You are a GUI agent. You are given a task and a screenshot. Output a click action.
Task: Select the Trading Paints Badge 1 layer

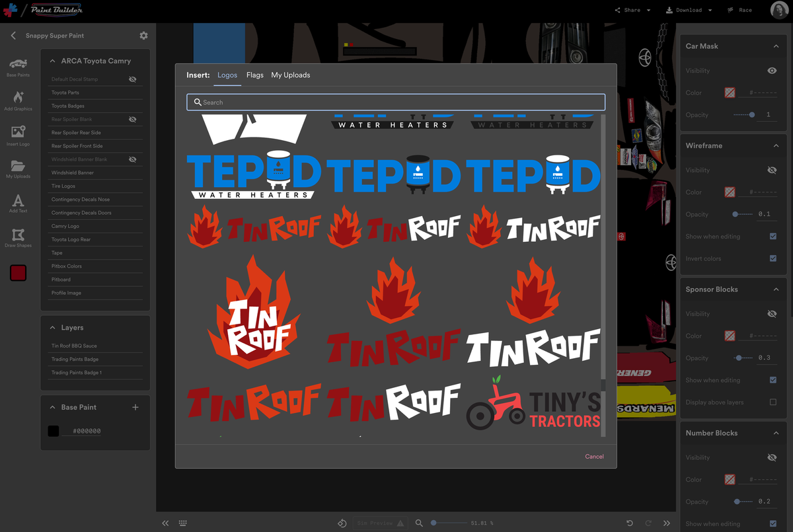click(96, 373)
